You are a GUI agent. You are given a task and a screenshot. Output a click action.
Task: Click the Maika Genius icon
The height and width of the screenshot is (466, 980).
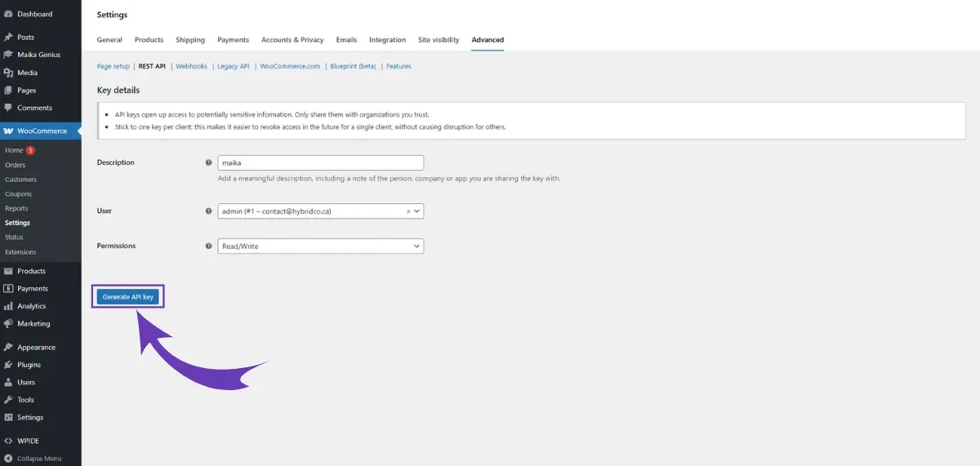[x=8, y=55]
